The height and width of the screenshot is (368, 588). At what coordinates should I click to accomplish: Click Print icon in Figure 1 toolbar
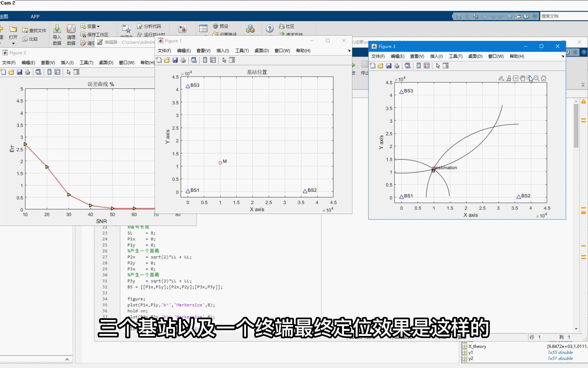(183, 60)
